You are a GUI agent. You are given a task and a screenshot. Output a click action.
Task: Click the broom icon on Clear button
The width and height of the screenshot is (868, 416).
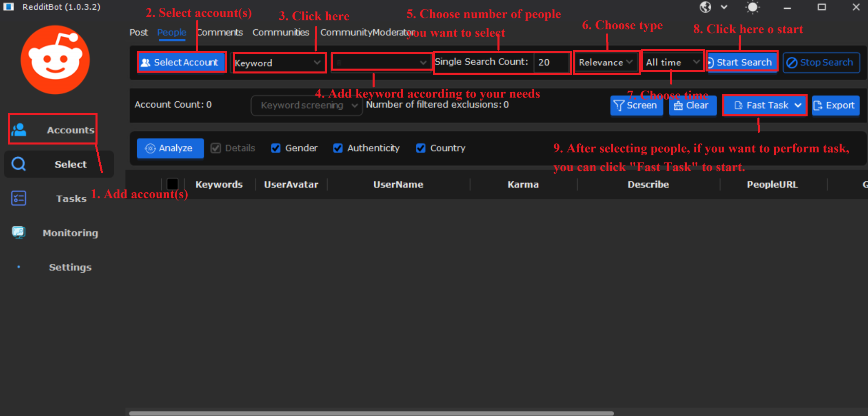(x=678, y=106)
